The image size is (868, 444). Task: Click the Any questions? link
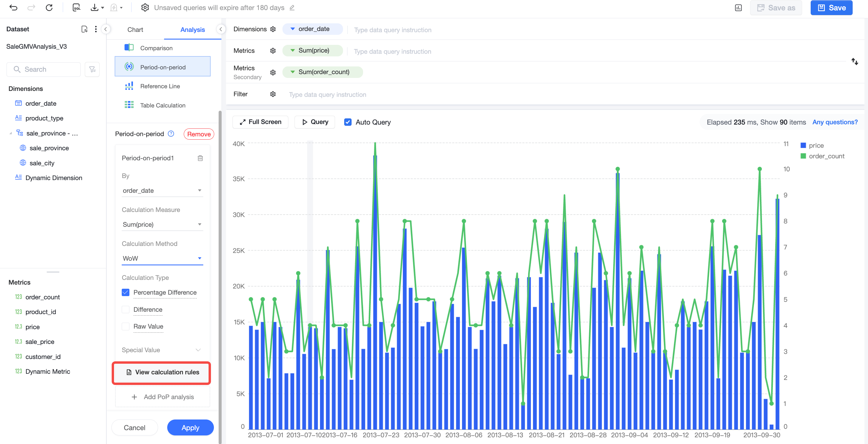point(835,122)
